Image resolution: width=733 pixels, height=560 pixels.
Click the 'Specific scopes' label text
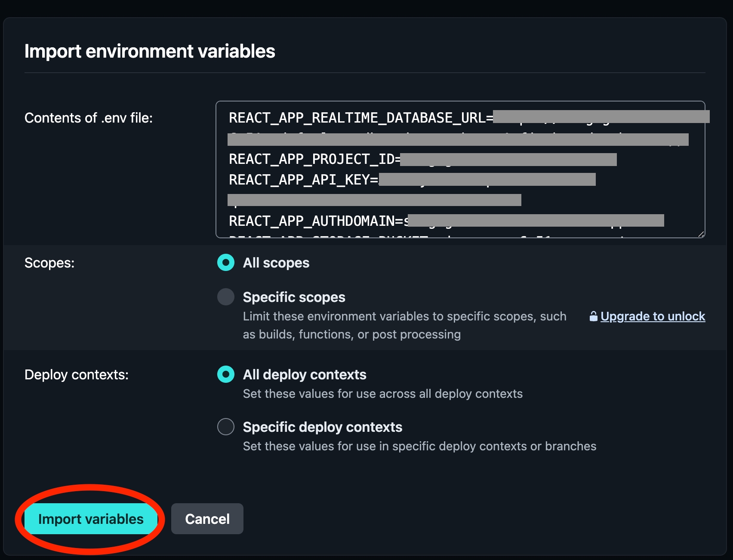pyautogui.click(x=294, y=297)
